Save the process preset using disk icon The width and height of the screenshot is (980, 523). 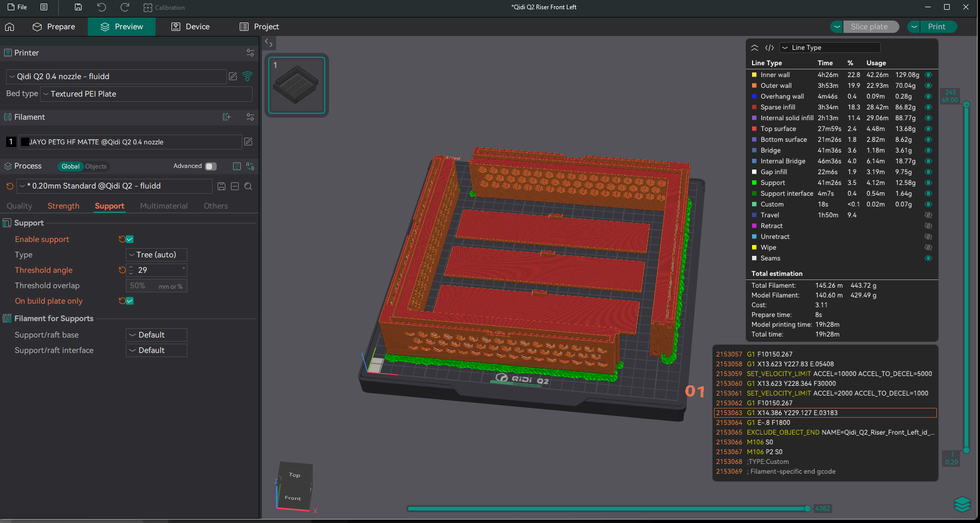[221, 186]
